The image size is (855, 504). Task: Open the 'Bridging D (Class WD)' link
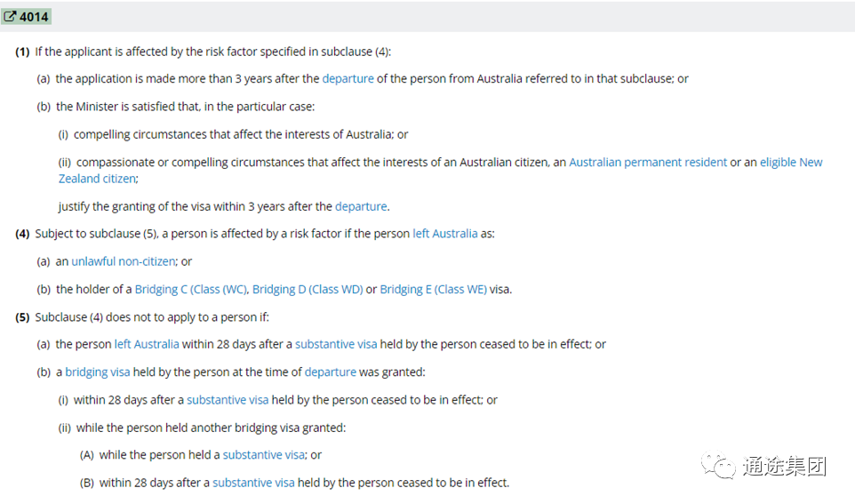308,289
